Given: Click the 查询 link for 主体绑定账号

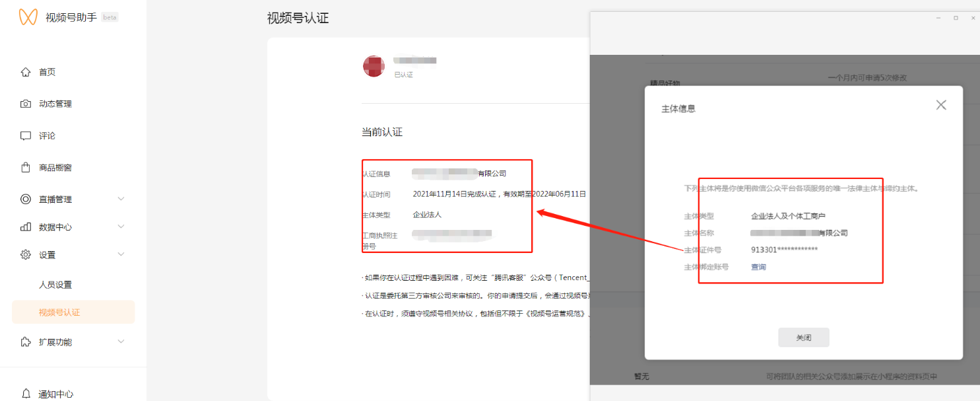Looking at the screenshot, I should 758,268.
